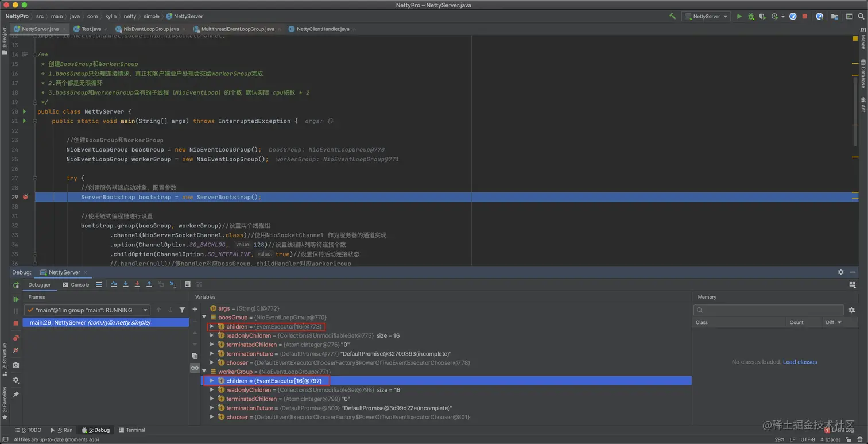
Task: Toggle the glasses watches view in Variables
Action: coord(195,368)
